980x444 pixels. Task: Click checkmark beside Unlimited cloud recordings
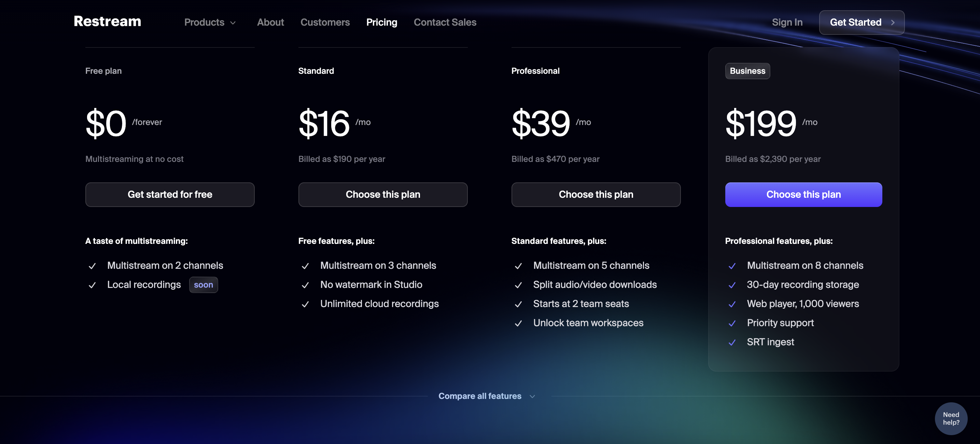[305, 304]
